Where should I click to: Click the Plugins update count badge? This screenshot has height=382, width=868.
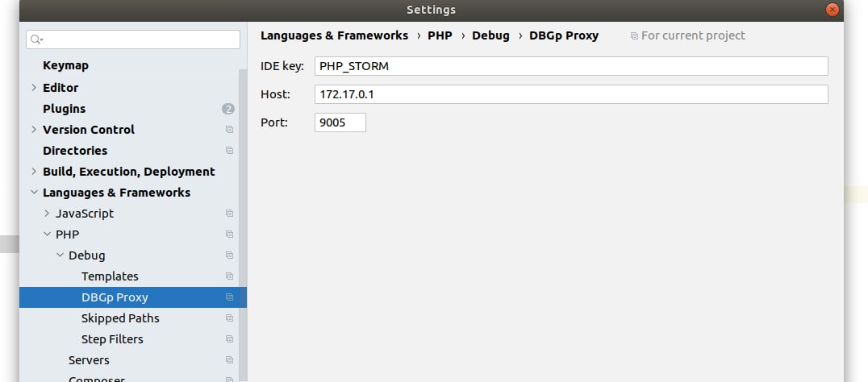228,109
